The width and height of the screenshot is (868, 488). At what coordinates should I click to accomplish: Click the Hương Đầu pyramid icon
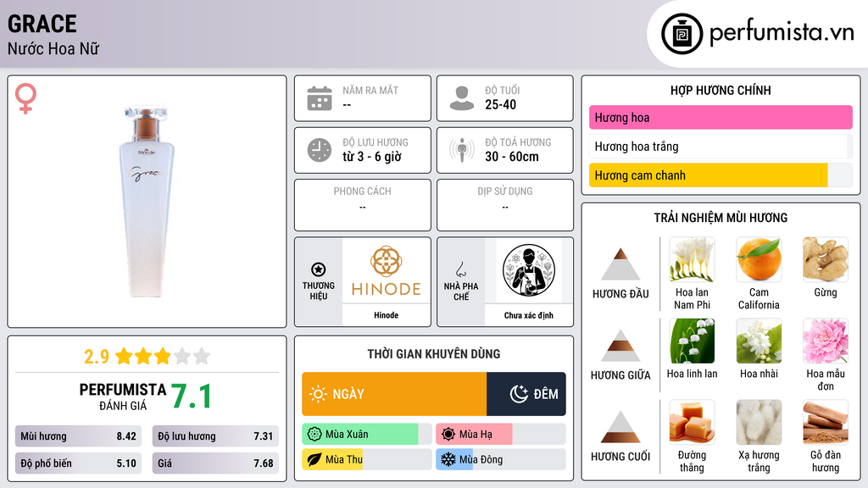pos(620,264)
